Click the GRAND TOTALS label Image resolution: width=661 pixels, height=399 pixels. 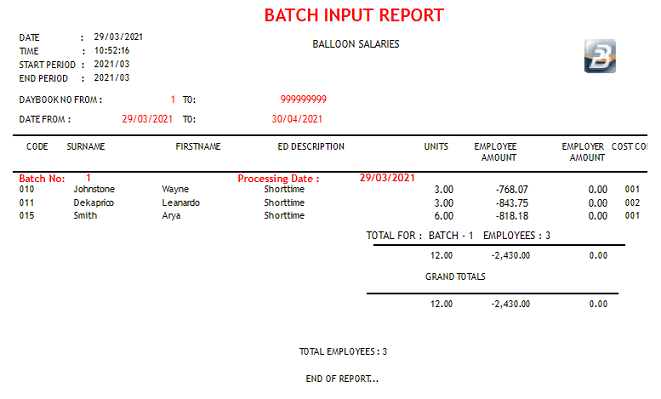tap(455, 277)
